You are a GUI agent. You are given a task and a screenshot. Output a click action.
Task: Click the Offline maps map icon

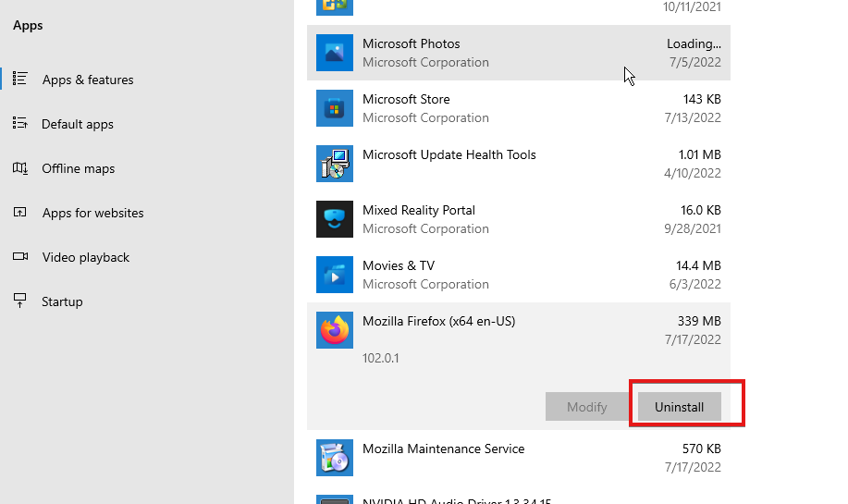coord(20,167)
